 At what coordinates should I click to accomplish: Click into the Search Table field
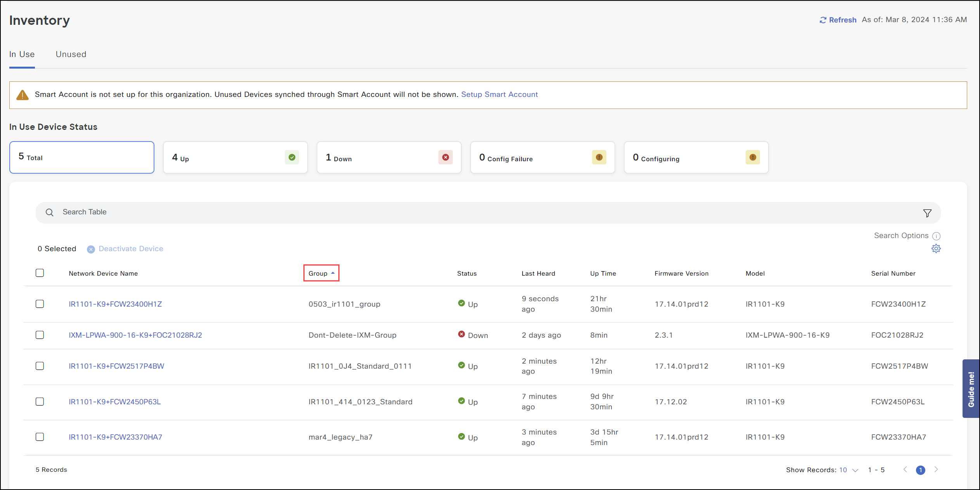pos(488,212)
